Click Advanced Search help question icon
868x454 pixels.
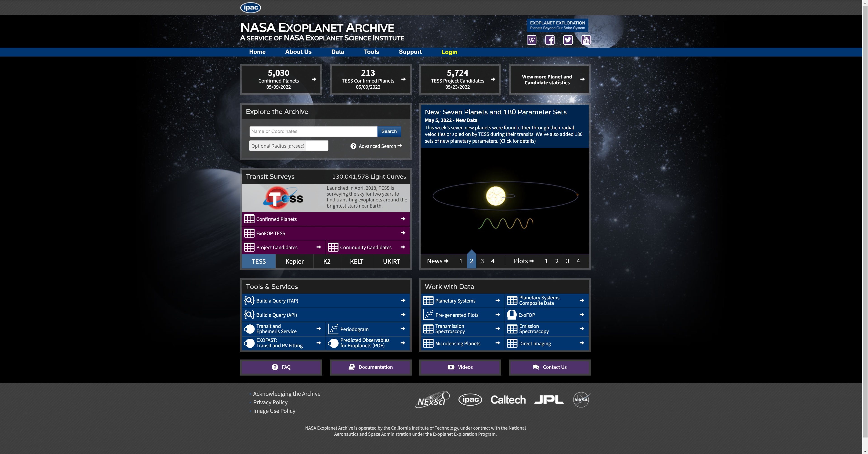coord(353,146)
